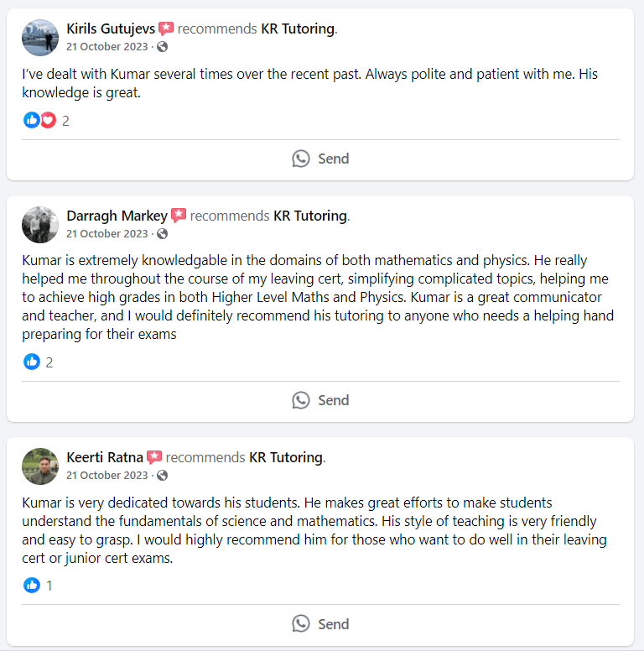Click the globe audience icon on Keerti's post
The height and width of the screenshot is (651, 644).
pyautogui.click(x=163, y=476)
